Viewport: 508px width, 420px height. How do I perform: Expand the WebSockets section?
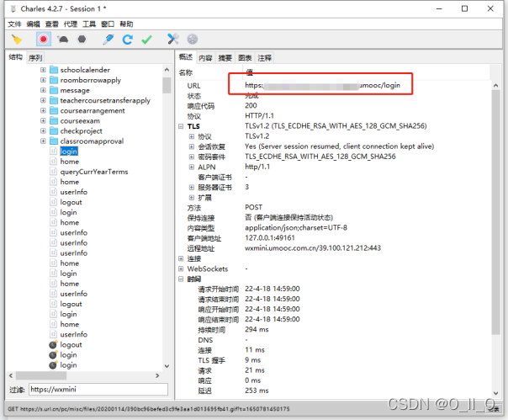pyautogui.click(x=181, y=268)
